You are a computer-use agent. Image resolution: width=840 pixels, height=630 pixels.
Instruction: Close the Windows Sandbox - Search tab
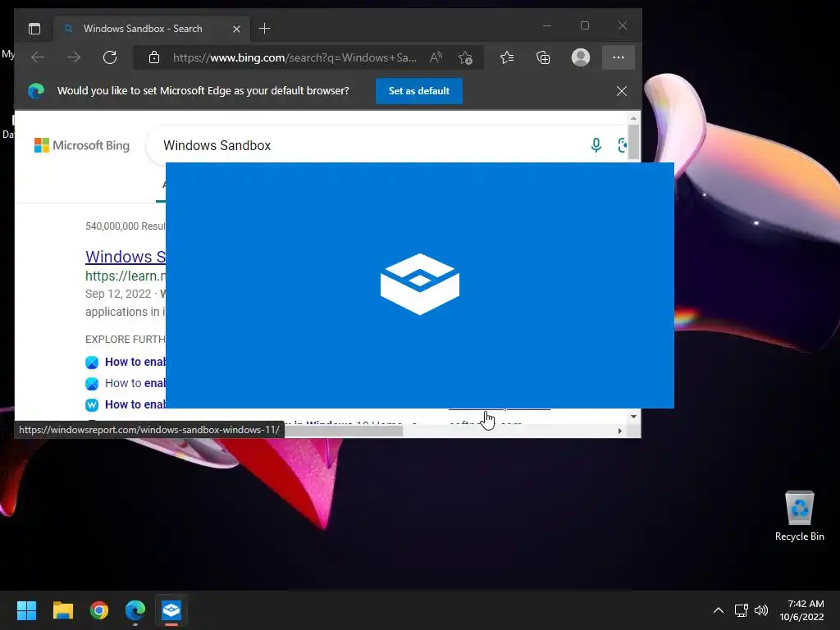[x=236, y=29]
